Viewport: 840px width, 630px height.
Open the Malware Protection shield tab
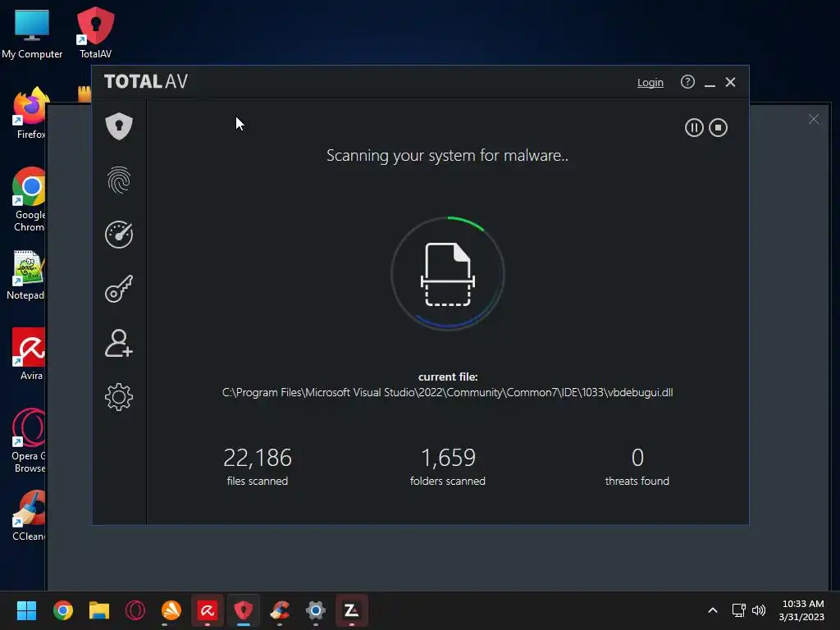(119, 126)
